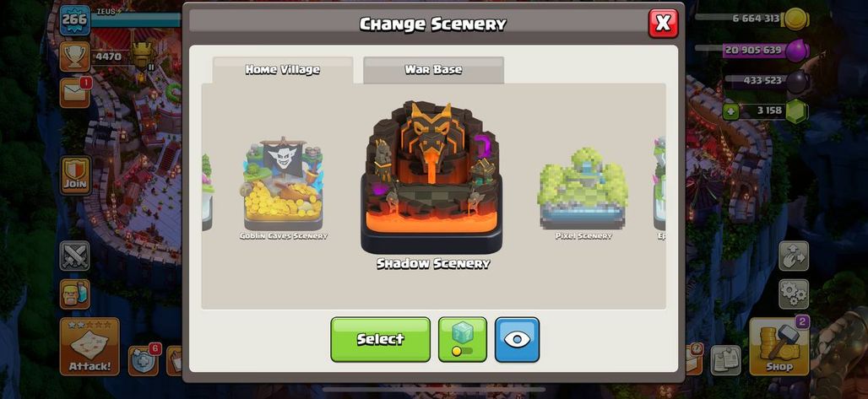Toggle the scenery 3D cube switch button

[x=462, y=340]
